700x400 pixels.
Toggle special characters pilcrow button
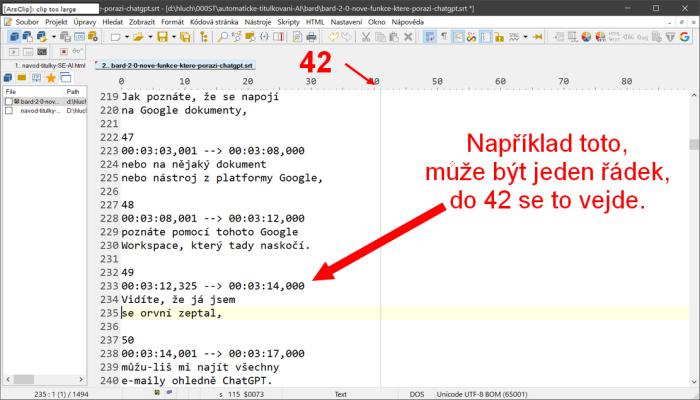(444, 37)
